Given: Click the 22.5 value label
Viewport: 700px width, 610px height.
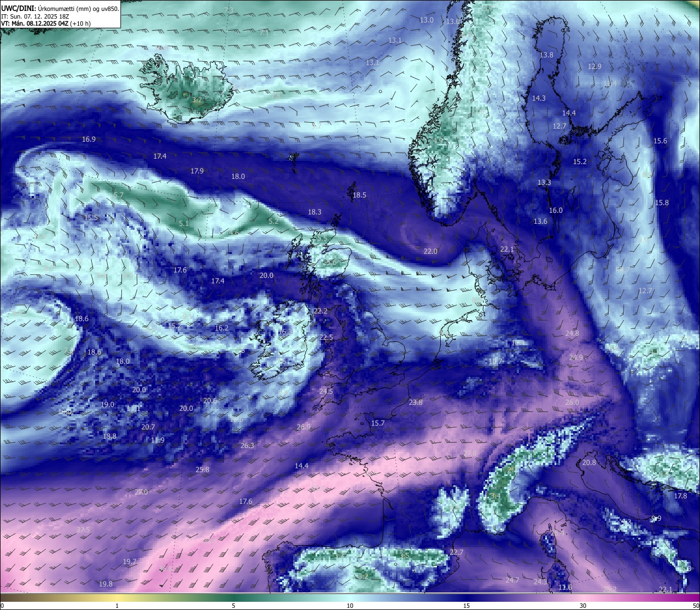Looking at the screenshot, I should click(x=326, y=338).
